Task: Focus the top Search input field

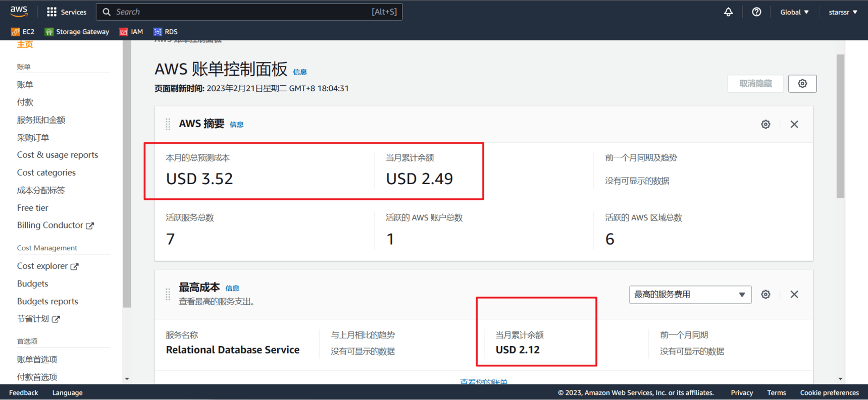Action: pos(249,12)
